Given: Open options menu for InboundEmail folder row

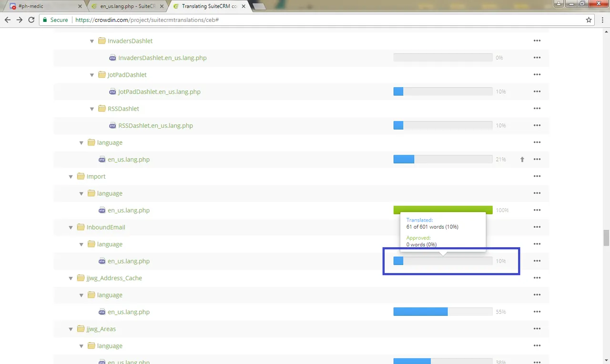Looking at the screenshot, I should click(x=537, y=227).
